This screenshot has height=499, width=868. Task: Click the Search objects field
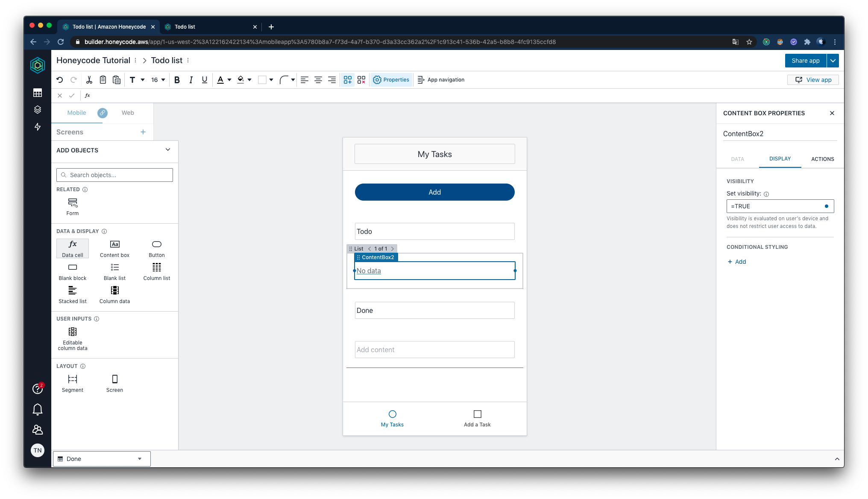[114, 175]
